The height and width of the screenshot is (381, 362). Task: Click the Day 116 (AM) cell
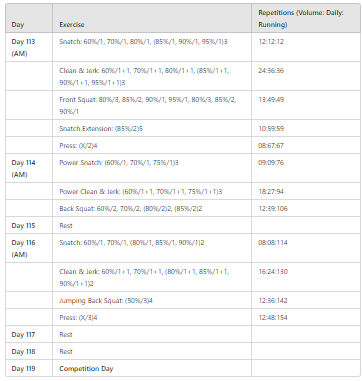[29, 248]
